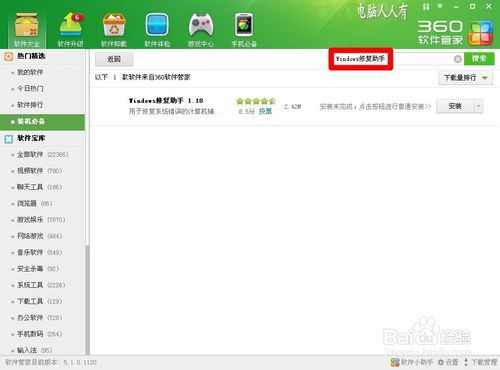
Task: Click the 2.42M file size text
Action: point(292,107)
